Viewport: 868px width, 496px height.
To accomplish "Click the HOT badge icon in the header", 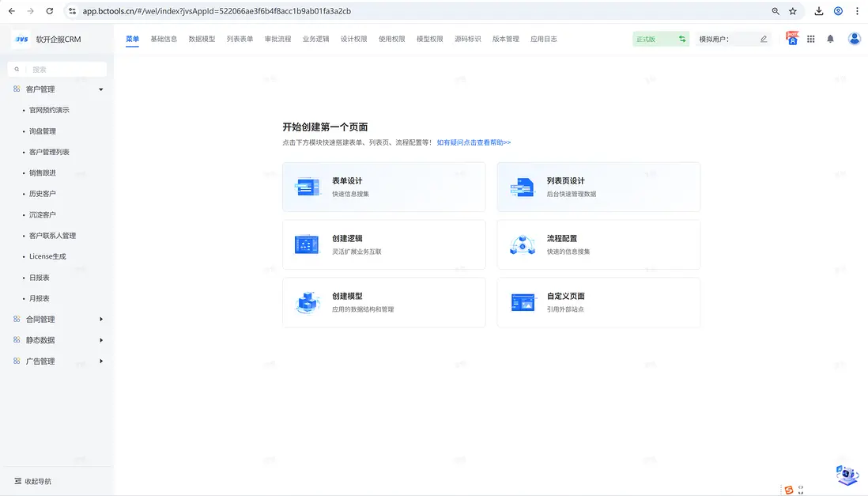I will pos(792,38).
